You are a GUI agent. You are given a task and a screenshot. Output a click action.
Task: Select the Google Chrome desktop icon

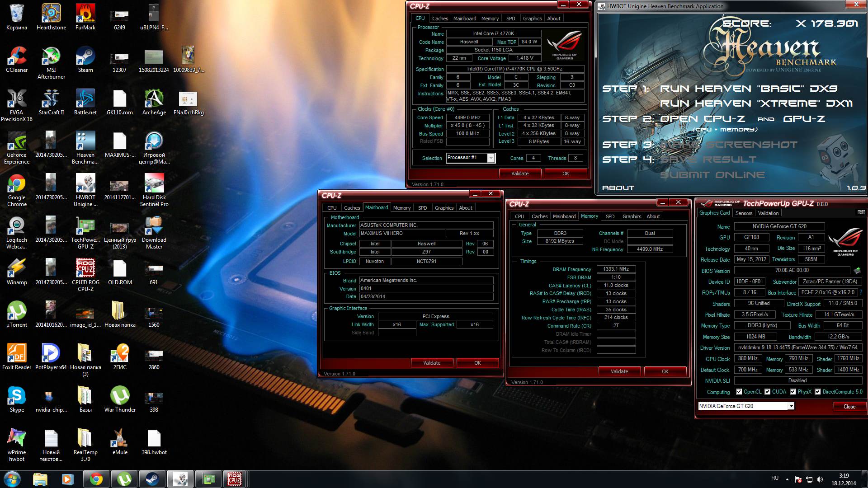(17, 190)
